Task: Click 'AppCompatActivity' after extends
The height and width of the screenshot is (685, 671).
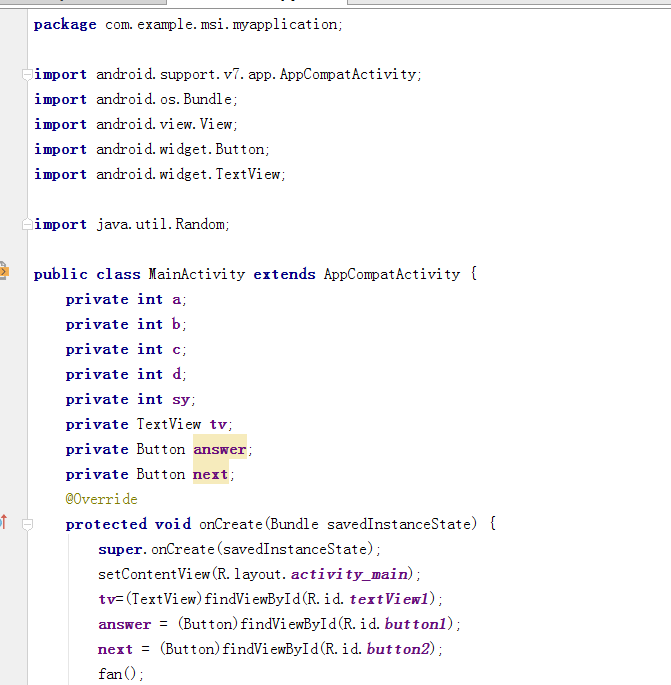Action: tap(392, 274)
